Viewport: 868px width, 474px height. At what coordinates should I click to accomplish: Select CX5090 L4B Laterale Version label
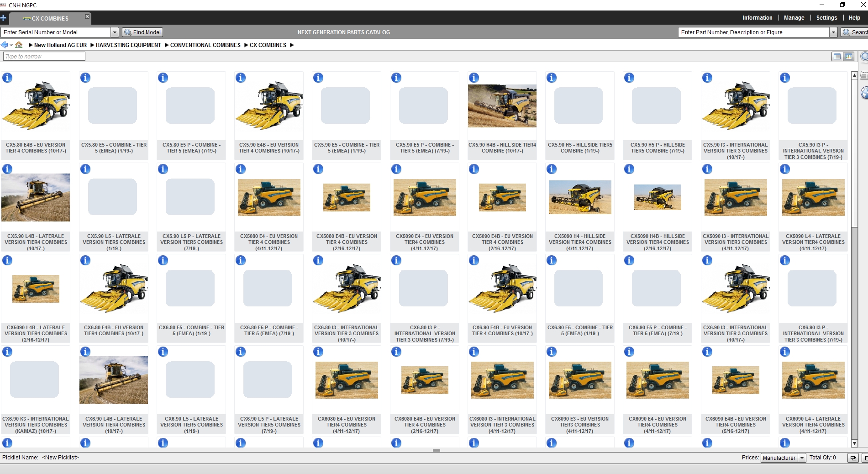click(36, 334)
